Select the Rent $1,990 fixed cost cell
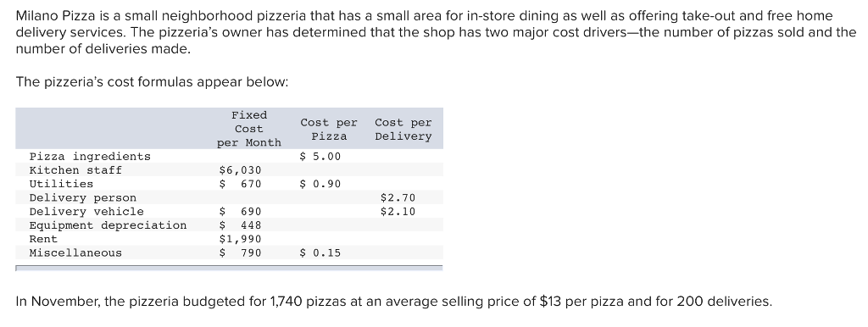This screenshot has width=868, height=327. coord(240,240)
